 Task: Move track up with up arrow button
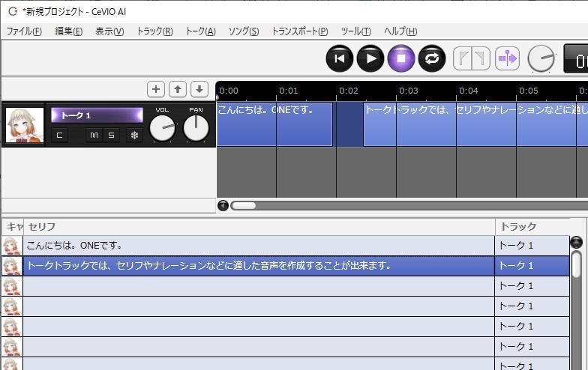[178, 90]
